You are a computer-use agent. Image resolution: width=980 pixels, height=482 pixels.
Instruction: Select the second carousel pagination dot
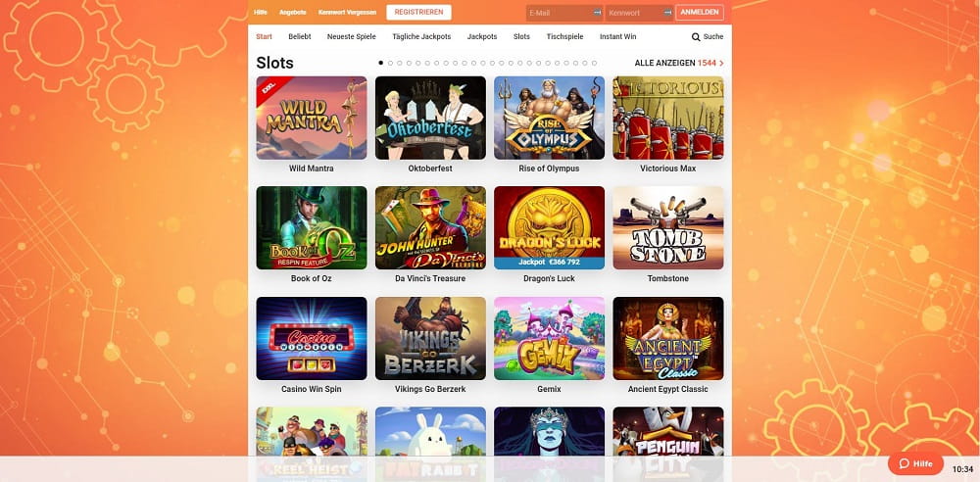click(391, 63)
